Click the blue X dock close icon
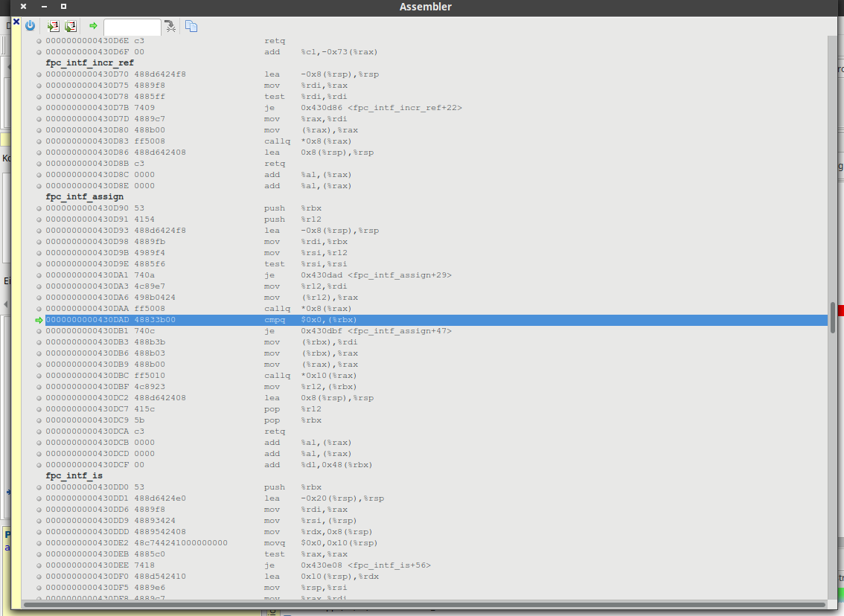 (16, 22)
